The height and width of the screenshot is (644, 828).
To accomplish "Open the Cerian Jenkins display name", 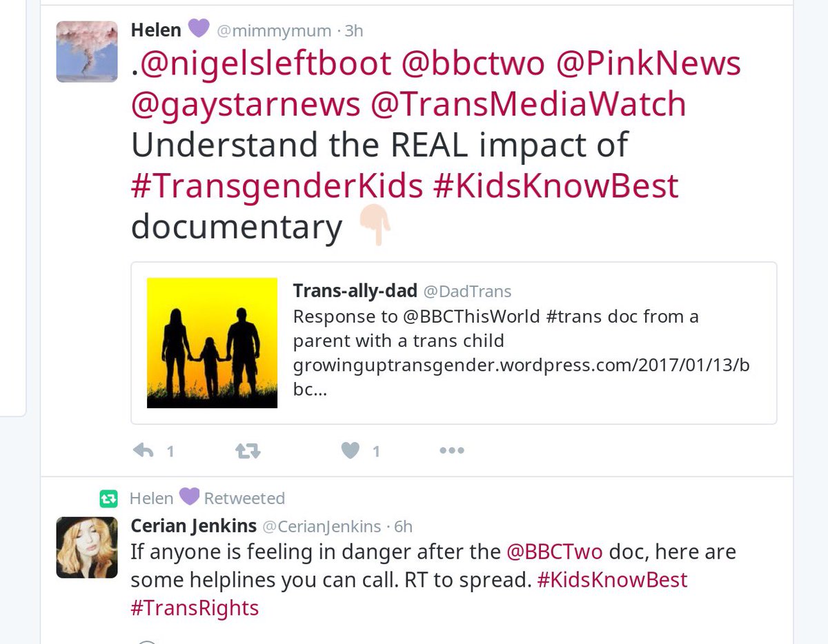I will point(192,526).
